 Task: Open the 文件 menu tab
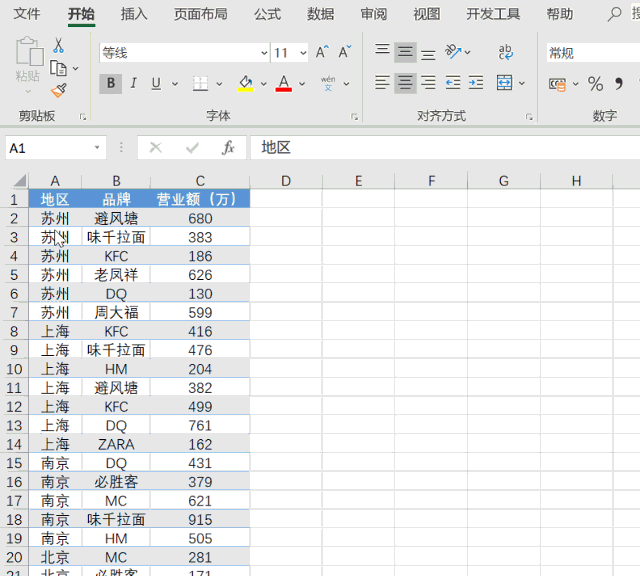click(x=27, y=14)
